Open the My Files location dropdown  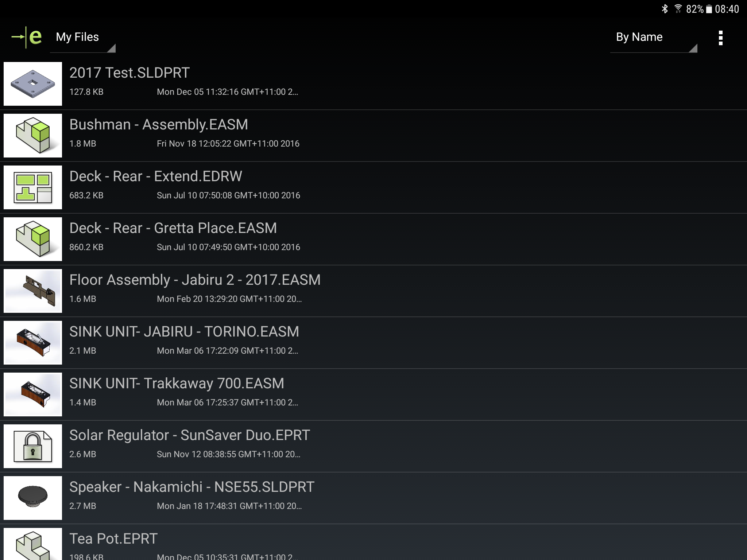(82, 38)
